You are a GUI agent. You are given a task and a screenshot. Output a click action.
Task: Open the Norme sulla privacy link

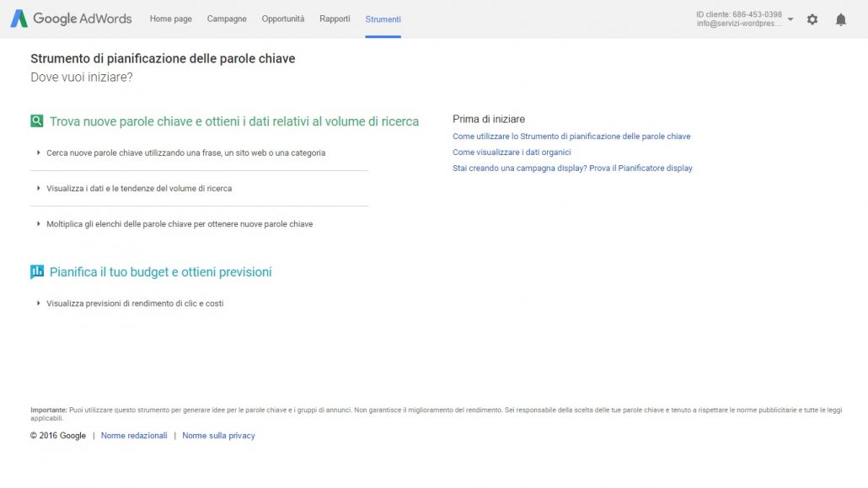pyautogui.click(x=218, y=436)
